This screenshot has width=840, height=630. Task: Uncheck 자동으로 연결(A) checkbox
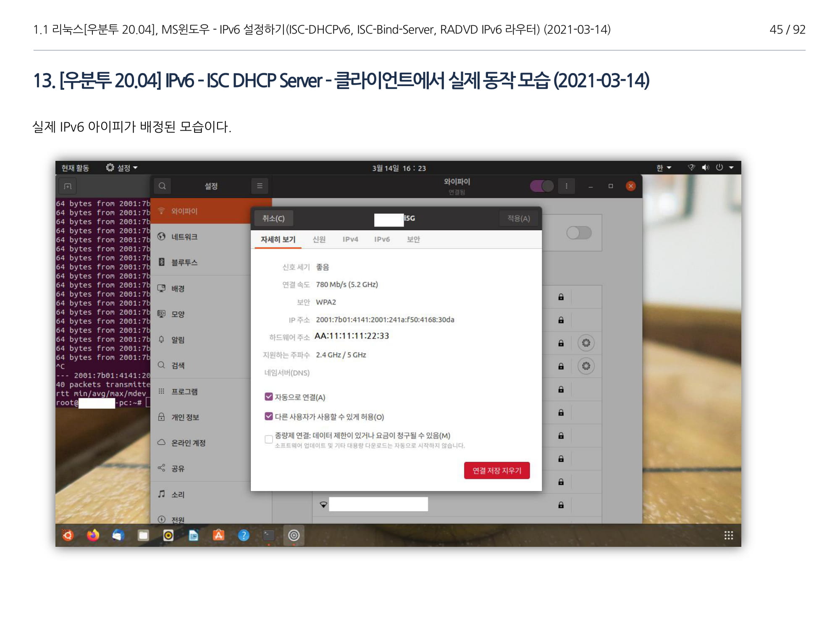coord(269,397)
